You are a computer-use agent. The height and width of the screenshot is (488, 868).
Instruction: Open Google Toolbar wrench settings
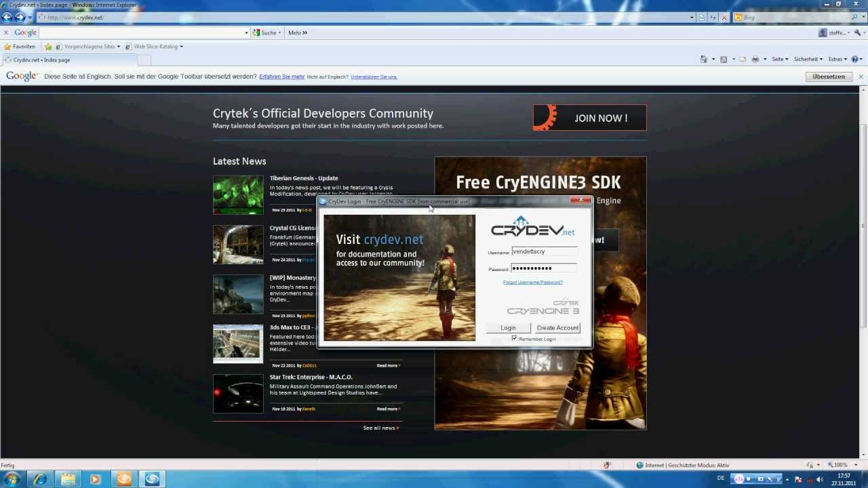(x=859, y=33)
